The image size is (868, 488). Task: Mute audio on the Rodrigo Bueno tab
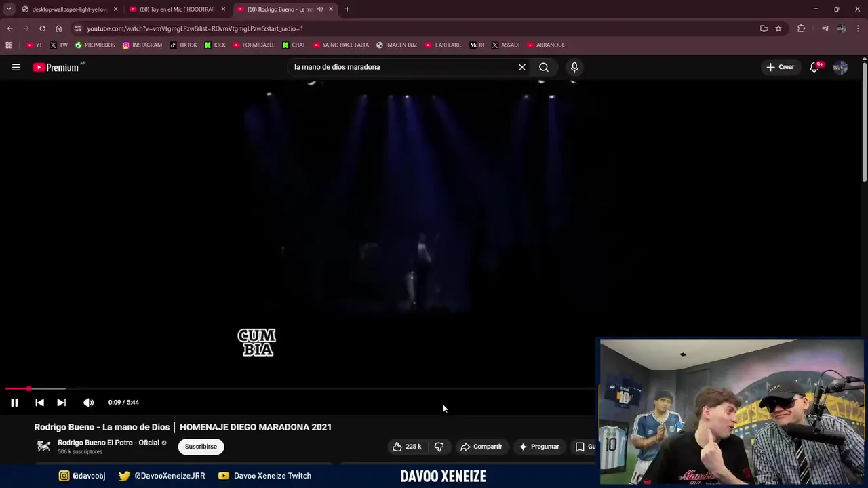[320, 9]
